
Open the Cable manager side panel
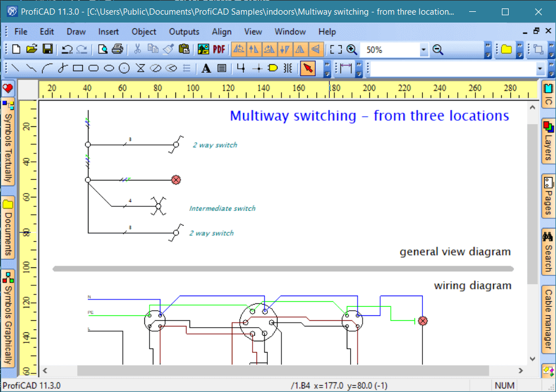click(548, 319)
